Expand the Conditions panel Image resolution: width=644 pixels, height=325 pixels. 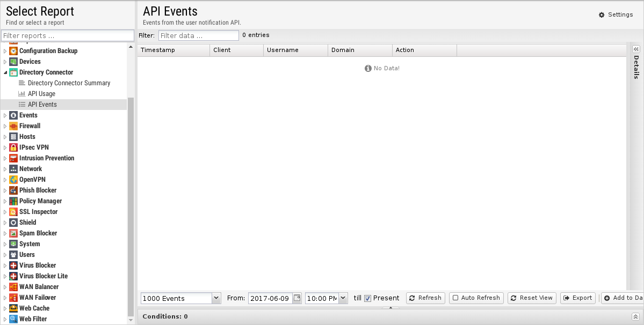coord(635,316)
